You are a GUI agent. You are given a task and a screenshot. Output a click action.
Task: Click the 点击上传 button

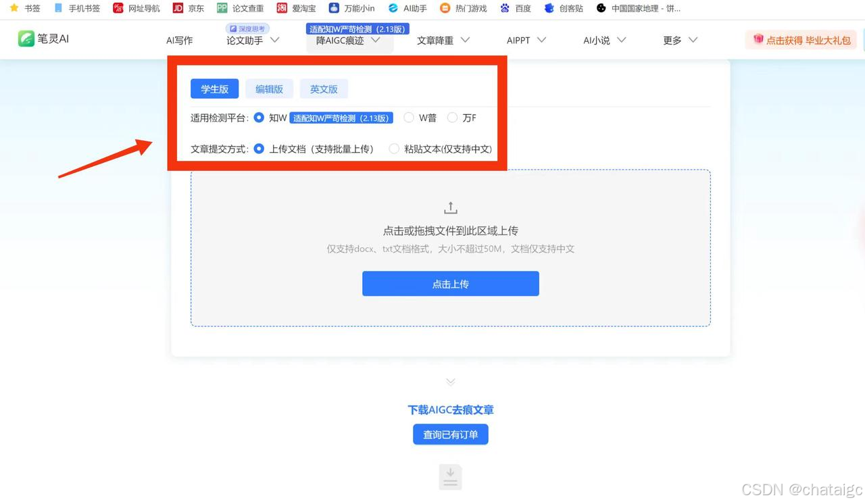point(451,284)
